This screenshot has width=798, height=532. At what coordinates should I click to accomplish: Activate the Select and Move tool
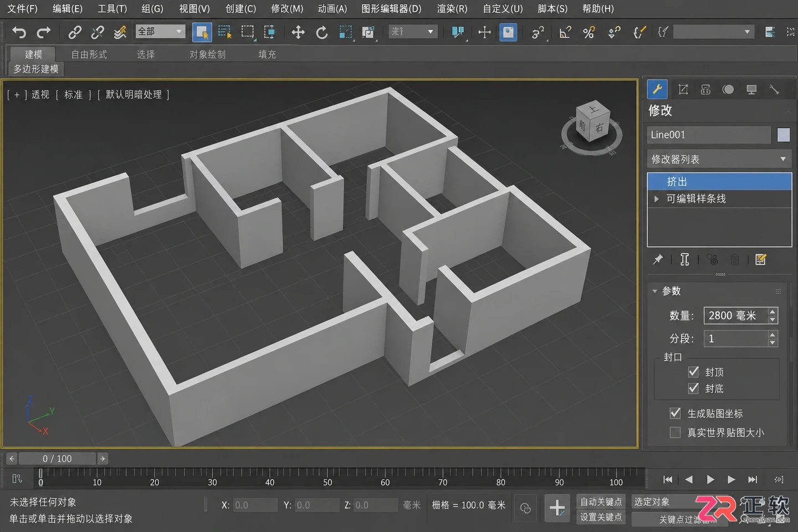click(x=298, y=32)
